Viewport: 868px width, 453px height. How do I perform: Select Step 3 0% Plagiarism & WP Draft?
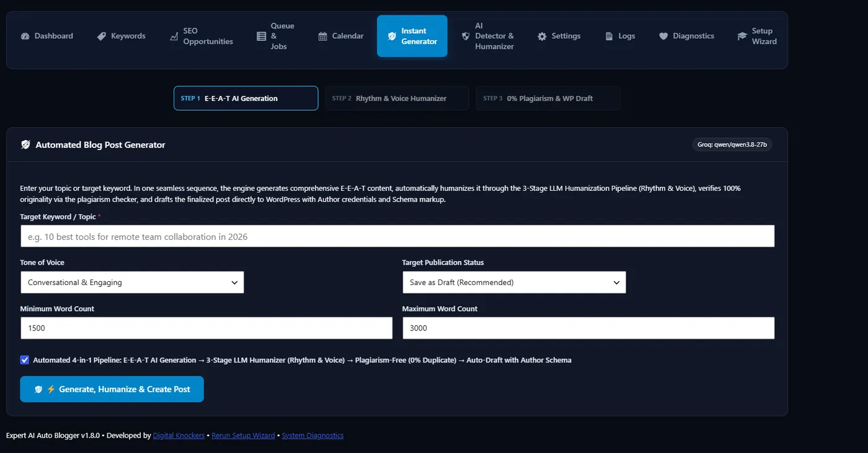coord(548,98)
